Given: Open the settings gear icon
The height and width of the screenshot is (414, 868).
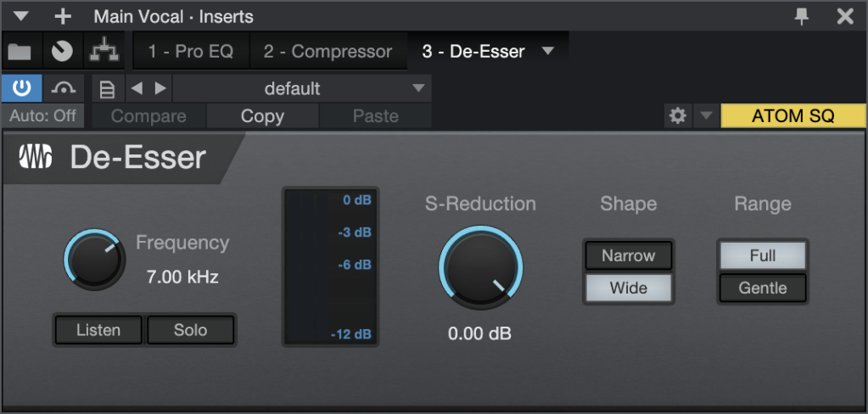Looking at the screenshot, I should [677, 116].
